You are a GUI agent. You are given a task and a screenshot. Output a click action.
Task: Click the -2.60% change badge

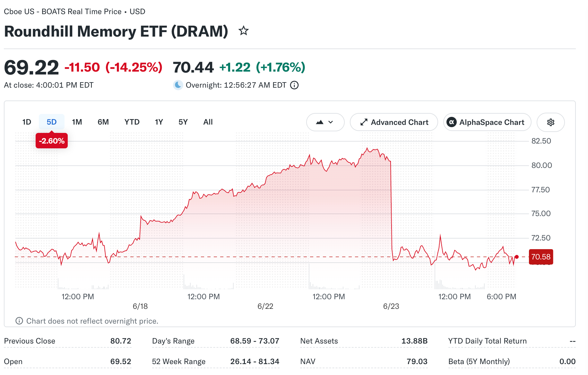tap(52, 141)
